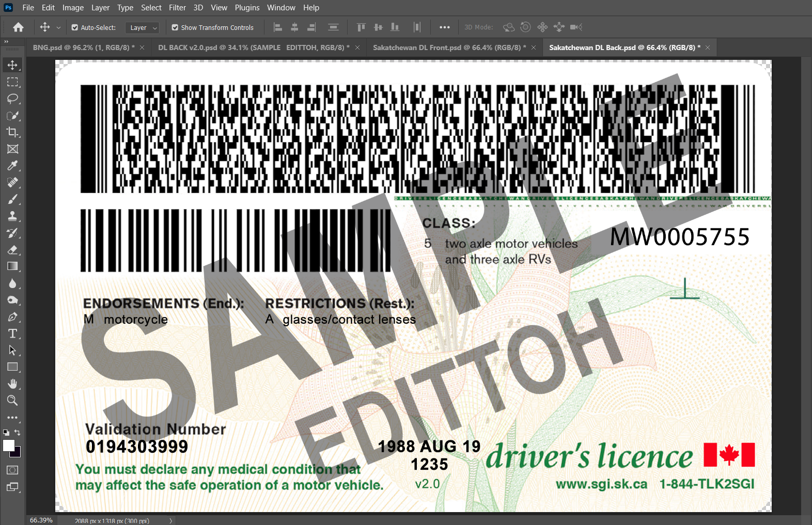Image resolution: width=812 pixels, height=525 pixels.
Task: Close the BNG.psd tab
Action: (142, 47)
